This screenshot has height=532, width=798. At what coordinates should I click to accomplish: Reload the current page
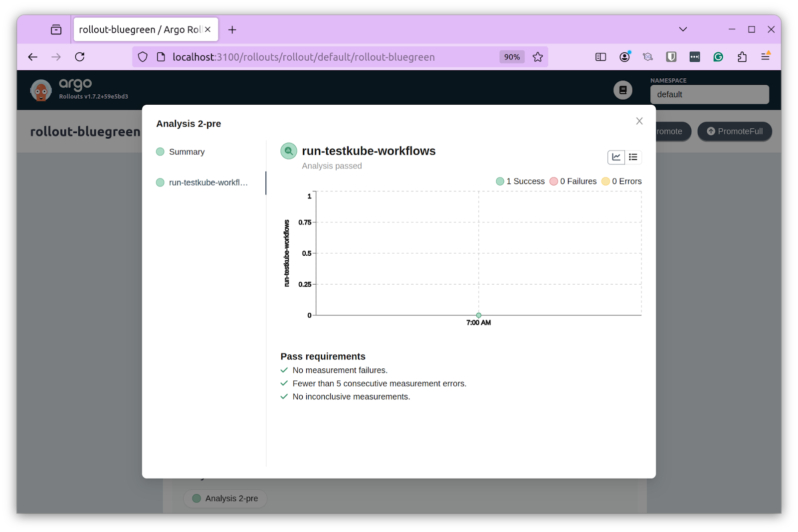pos(80,57)
